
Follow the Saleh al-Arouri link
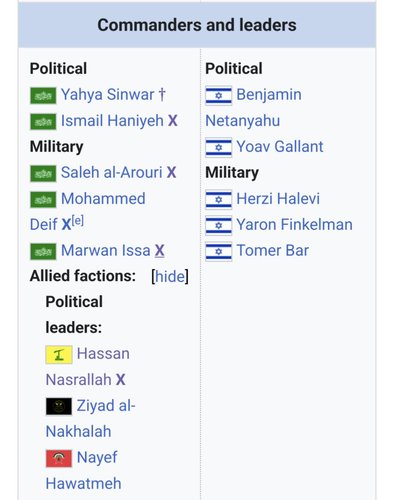(111, 172)
